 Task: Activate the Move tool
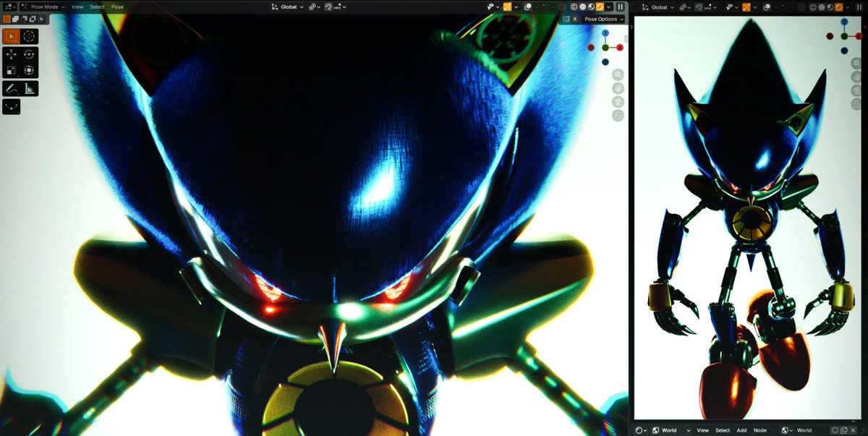(12, 55)
